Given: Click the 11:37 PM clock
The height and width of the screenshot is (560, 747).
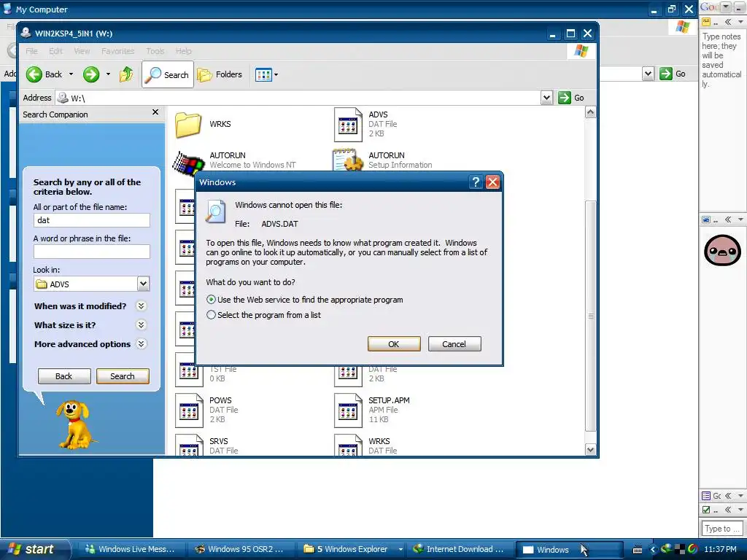Looking at the screenshot, I should [720, 549].
